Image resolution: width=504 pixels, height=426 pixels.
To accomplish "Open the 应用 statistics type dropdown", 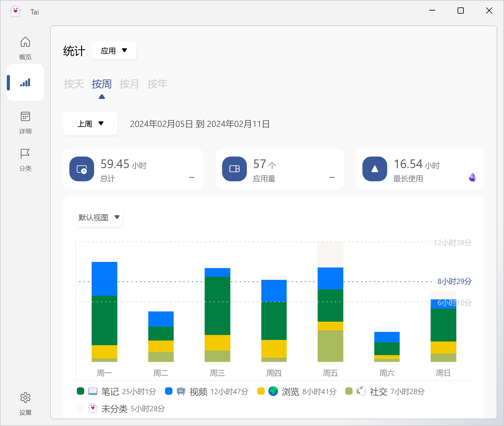I will (114, 50).
